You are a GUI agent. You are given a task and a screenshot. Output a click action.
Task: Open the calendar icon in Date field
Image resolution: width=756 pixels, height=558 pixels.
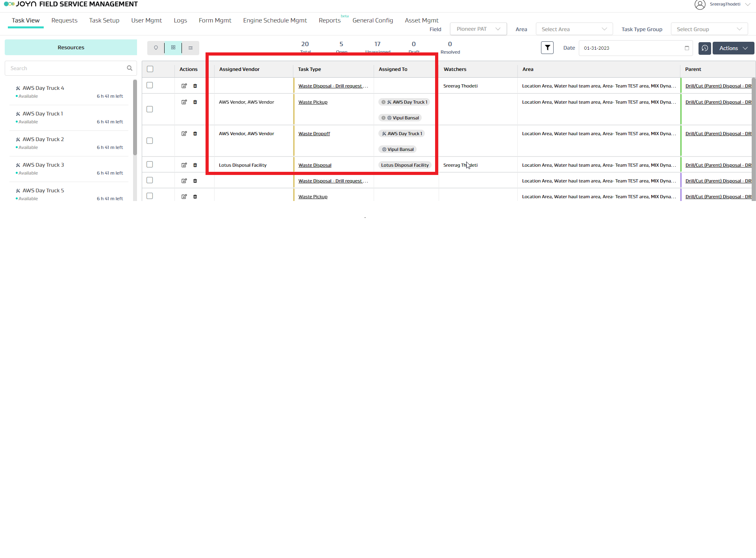(x=687, y=48)
